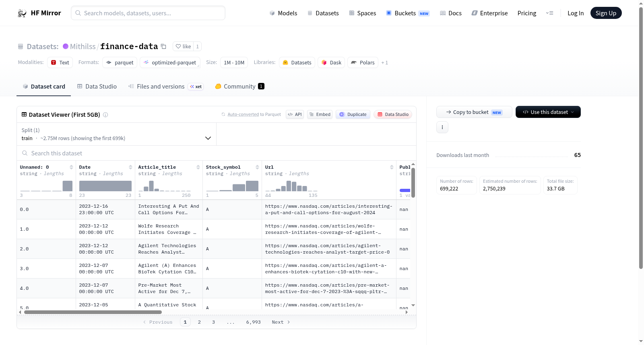Select the Dask library tag
Viewport: 644px width, 345px height.
tap(331, 62)
